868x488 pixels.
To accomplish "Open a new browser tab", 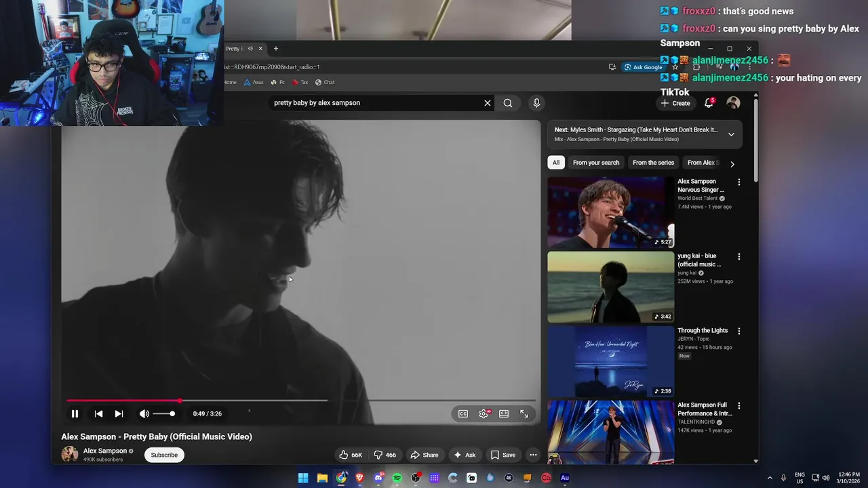I will (275, 49).
